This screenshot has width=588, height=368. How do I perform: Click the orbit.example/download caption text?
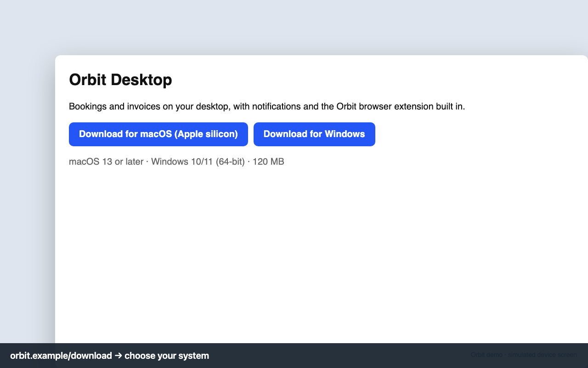click(x=109, y=356)
